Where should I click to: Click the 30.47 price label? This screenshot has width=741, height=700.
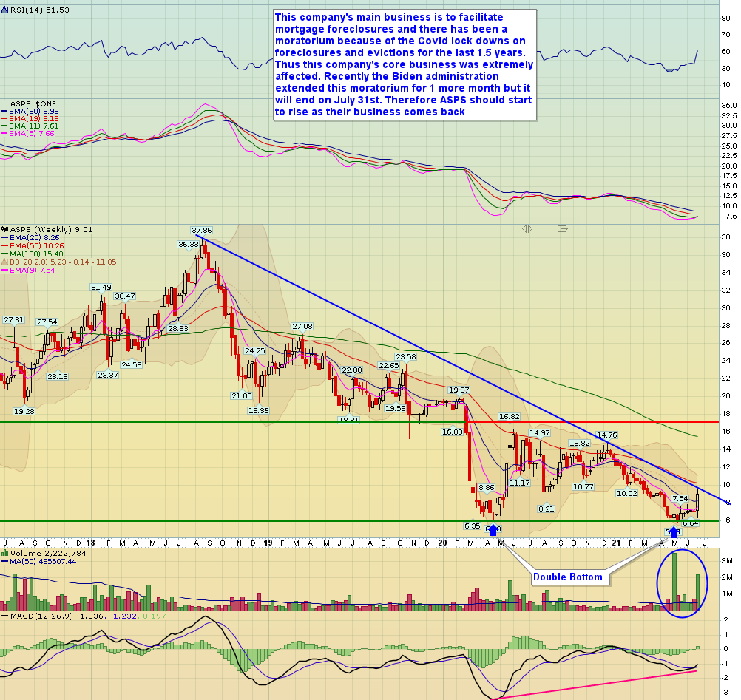(125, 296)
